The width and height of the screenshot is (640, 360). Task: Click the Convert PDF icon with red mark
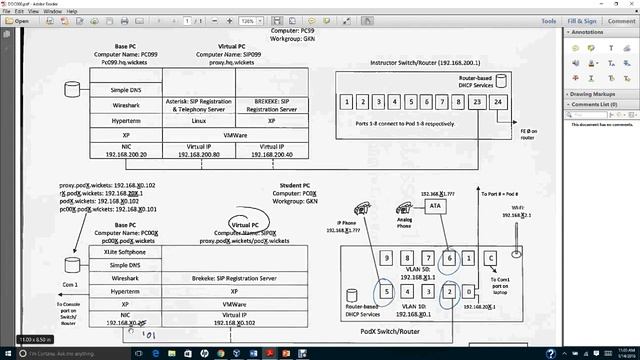click(64, 21)
